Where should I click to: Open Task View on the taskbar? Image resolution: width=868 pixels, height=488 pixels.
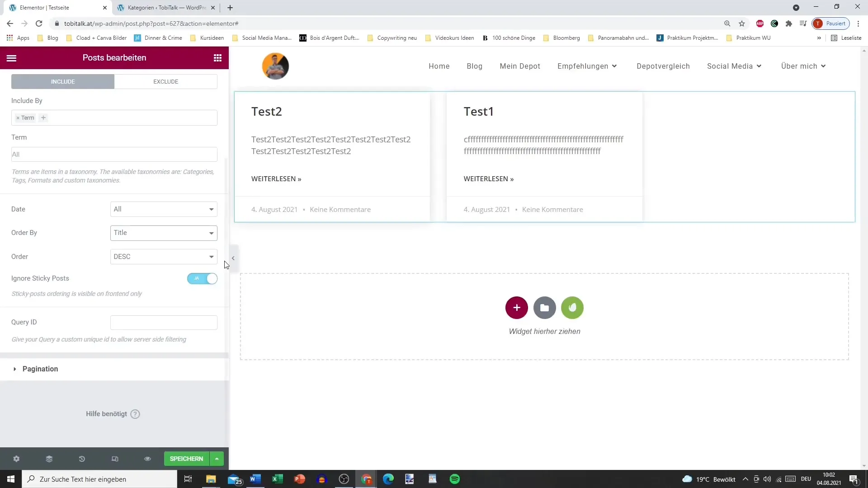point(188,479)
